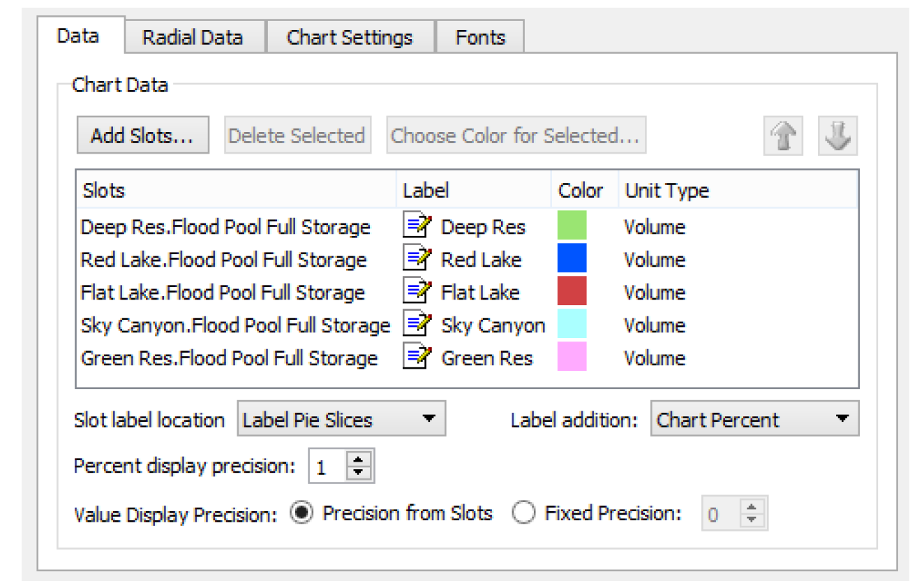Select Sky Canyon.Flood Pool Full Storage row

(235, 325)
